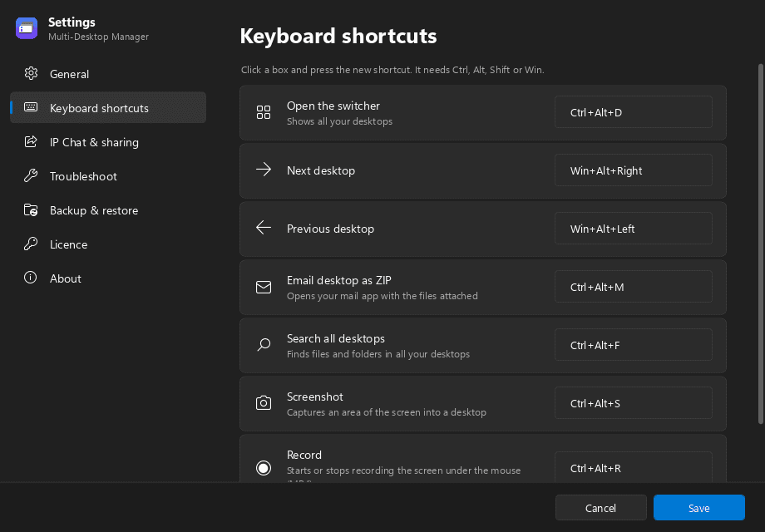765x532 pixels.
Task: Click the IP Chat & sharing icon
Action: point(31,141)
